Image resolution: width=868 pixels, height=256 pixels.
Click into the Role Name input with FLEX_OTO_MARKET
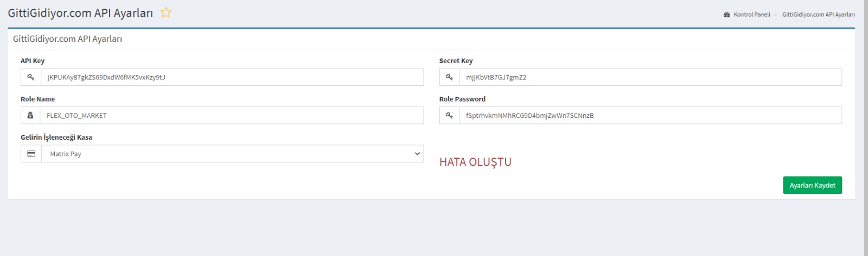[232, 115]
